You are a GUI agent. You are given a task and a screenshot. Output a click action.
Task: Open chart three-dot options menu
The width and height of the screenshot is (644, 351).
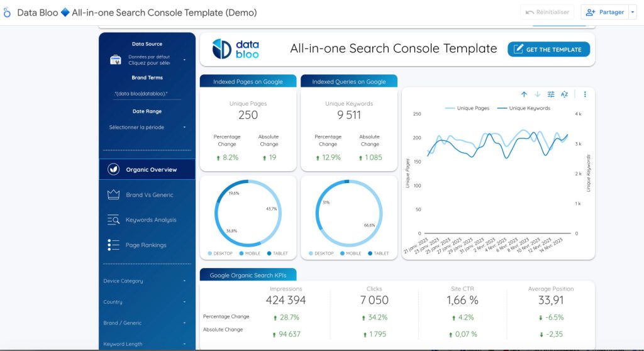pyautogui.click(x=585, y=94)
